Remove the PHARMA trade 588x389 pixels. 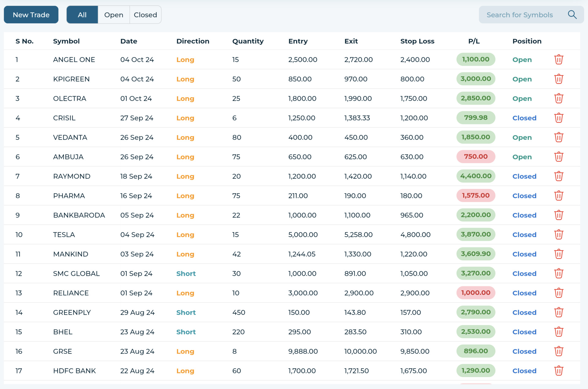coord(559,196)
